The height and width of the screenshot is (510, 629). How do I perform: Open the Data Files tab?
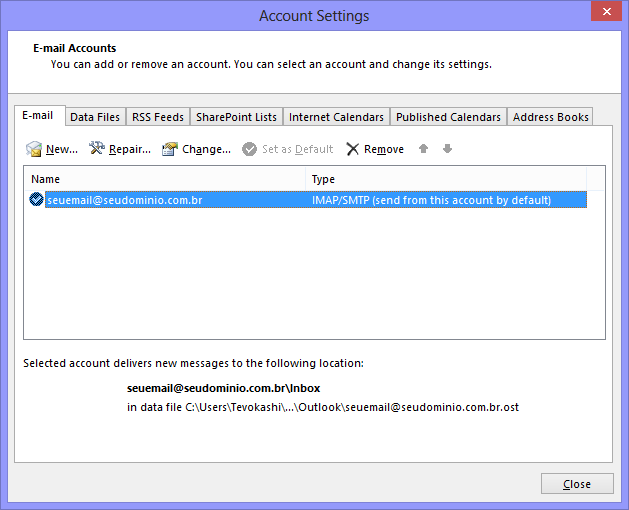point(95,117)
